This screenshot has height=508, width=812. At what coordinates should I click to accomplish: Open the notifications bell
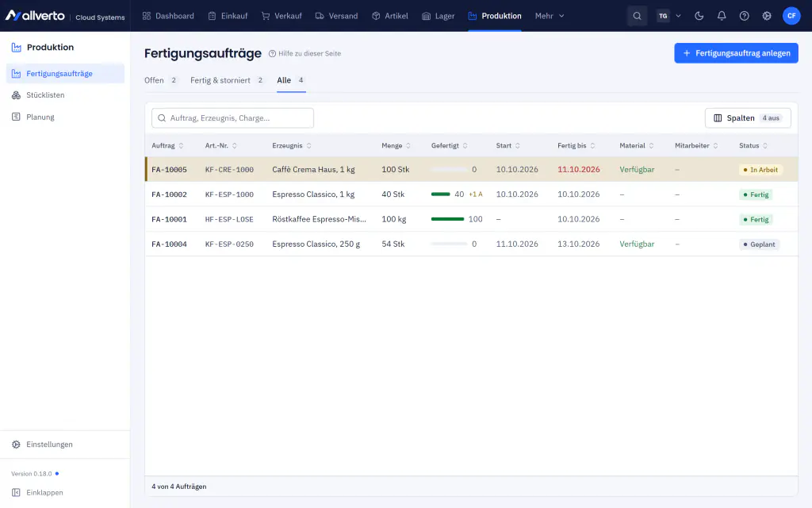pyautogui.click(x=722, y=16)
